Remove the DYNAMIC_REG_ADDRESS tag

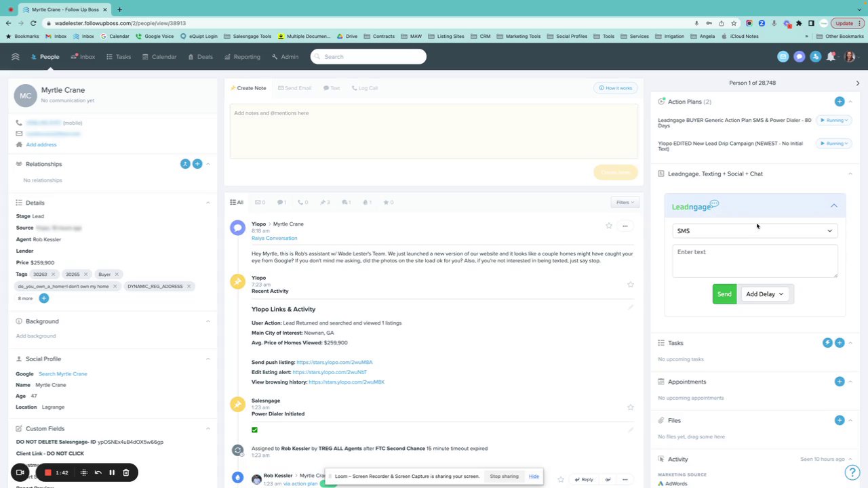click(189, 286)
